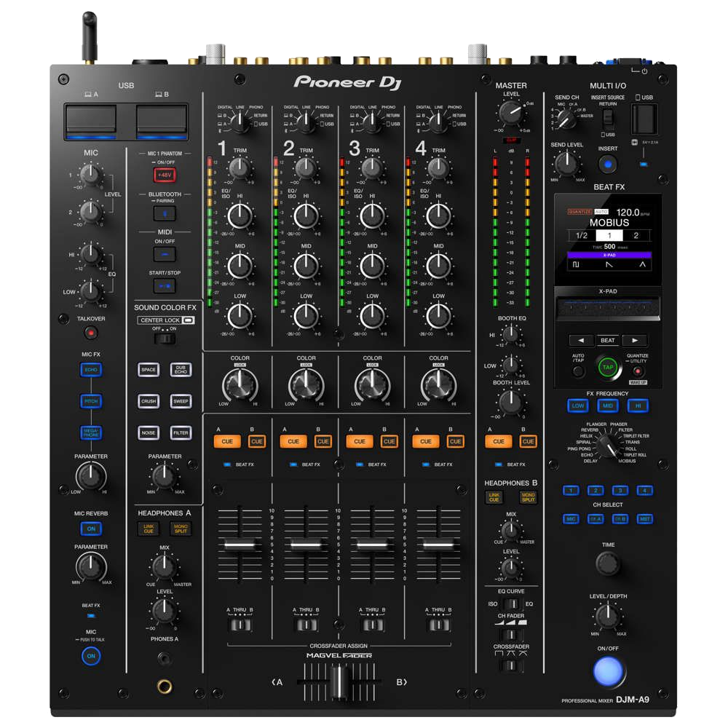Click the BOOTH LEVEL knob
The image size is (728, 728).
tap(510, 402)
